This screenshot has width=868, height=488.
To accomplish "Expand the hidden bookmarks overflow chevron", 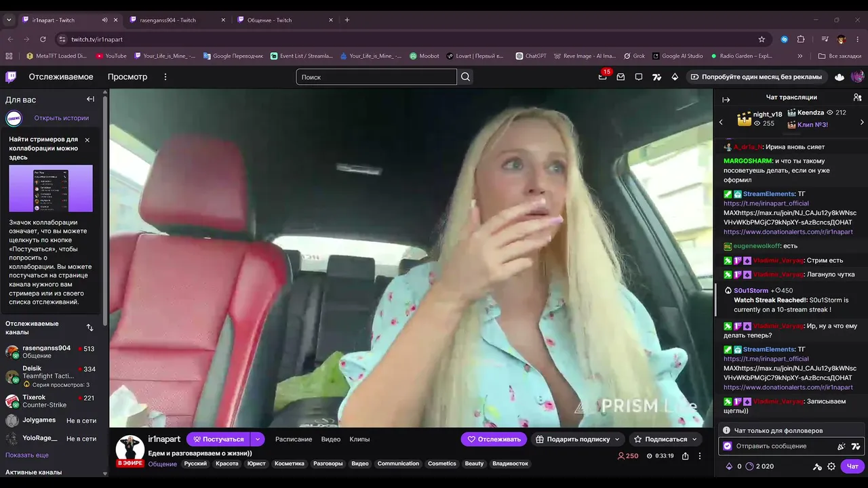I will tap(800, 56).
